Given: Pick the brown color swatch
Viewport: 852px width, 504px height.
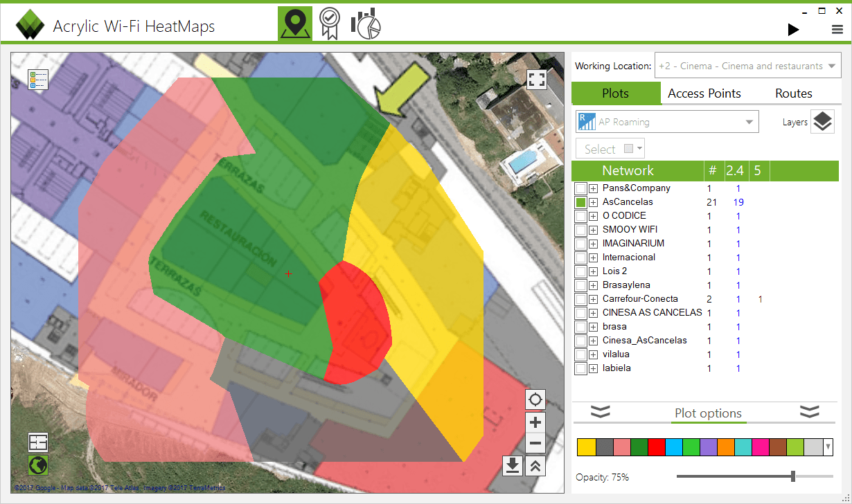Looking at the screenshot, I should pos(778,447).
